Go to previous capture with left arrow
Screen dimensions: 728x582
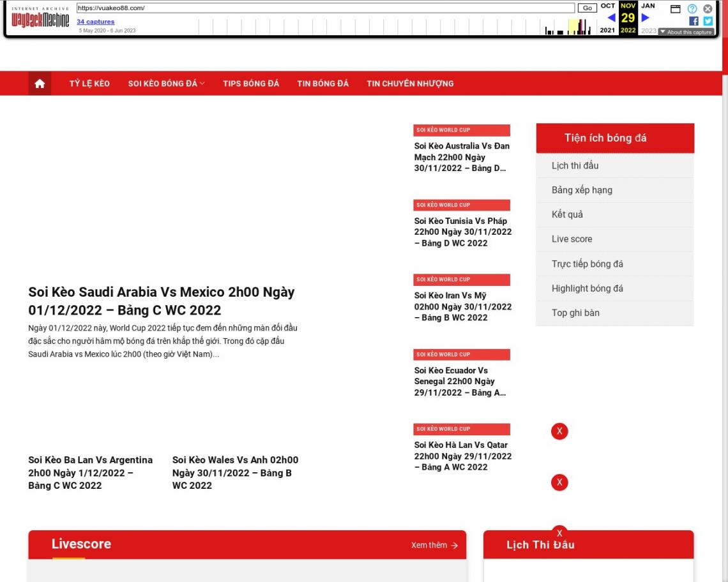611,18
